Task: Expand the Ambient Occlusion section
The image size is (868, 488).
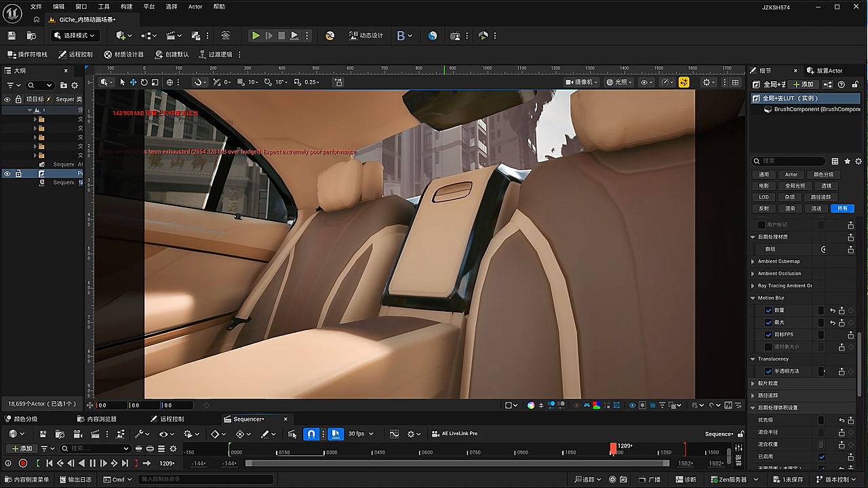Action: pos(753,273)
